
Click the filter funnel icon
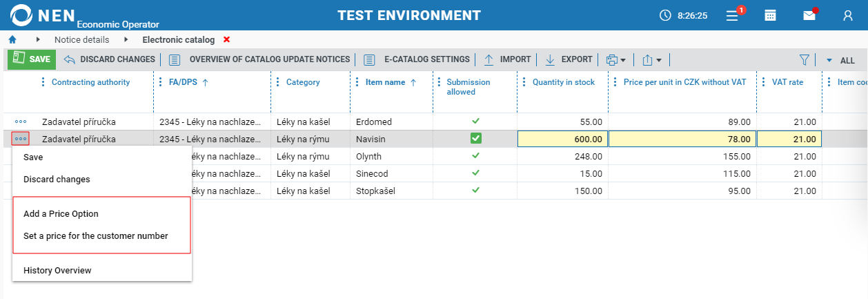pyautogui.click(x=804, y=60)
